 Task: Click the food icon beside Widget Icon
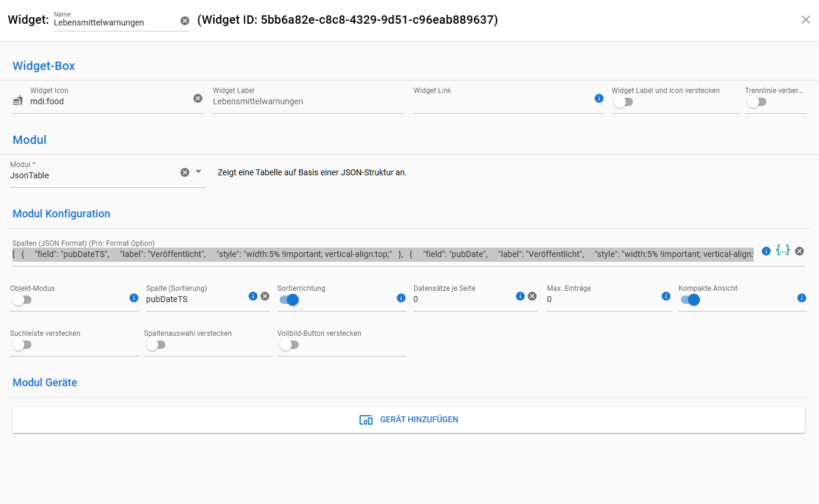[x=18, y=101]
